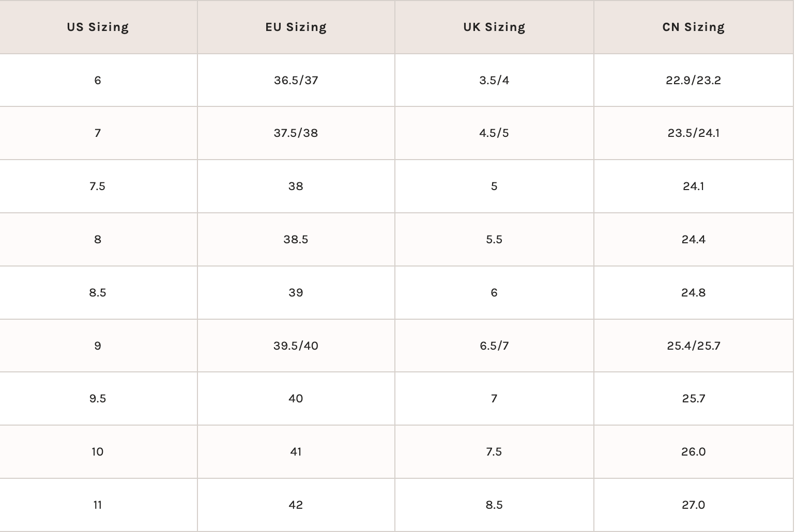The image size is (796, 532).
Task: Click US size 7.5 cell
Action: (x=98, y=186)
